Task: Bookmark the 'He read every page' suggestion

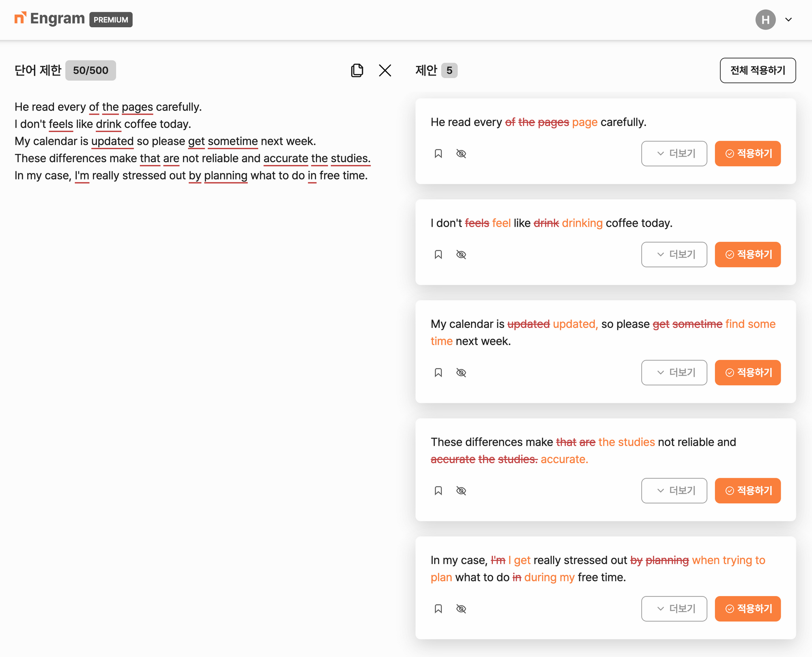Action: pos(438,154)
